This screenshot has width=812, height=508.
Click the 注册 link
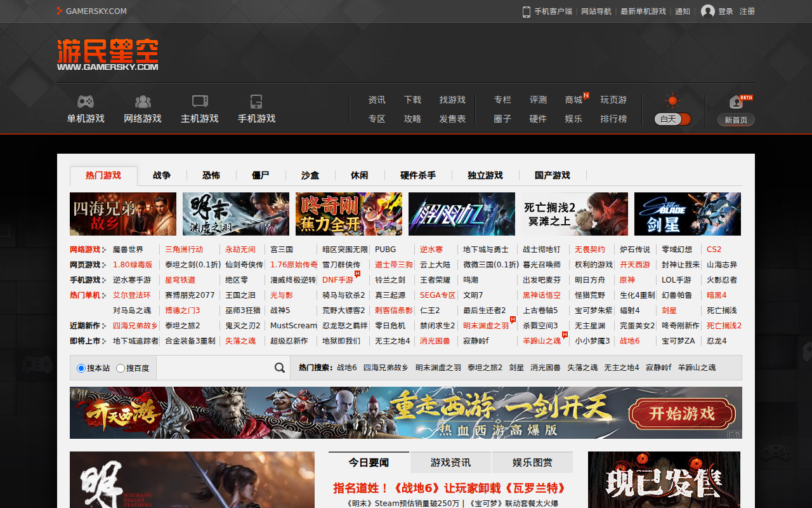[747, 11]
